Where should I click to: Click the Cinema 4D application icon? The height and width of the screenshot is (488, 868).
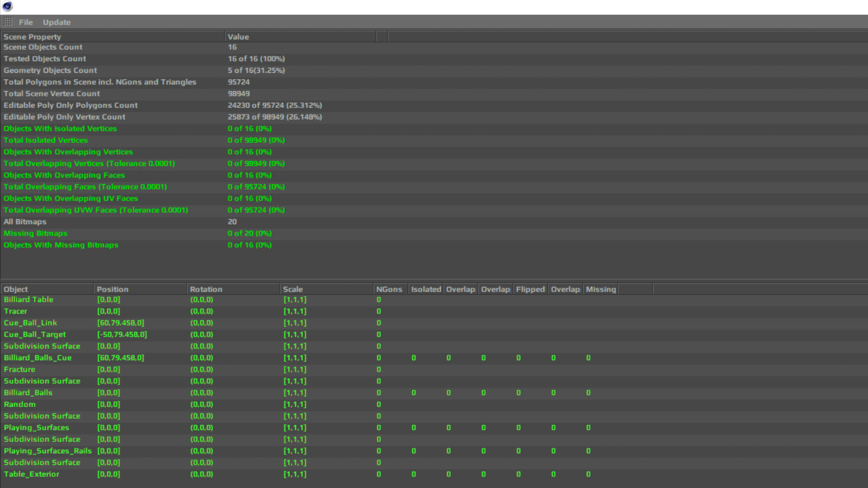coord(8,6)
